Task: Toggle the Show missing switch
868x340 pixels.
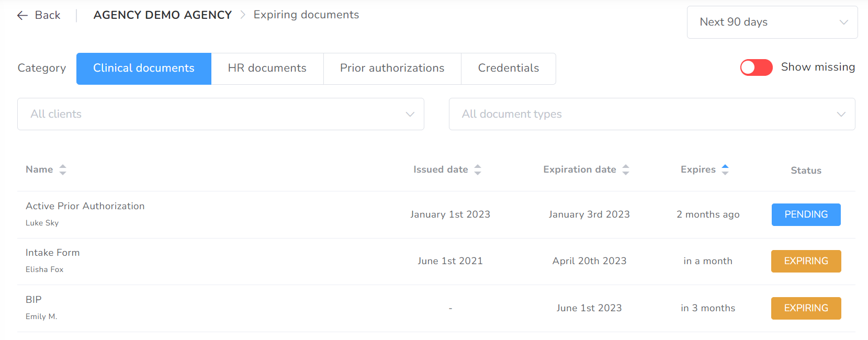Action: [756, 67]
